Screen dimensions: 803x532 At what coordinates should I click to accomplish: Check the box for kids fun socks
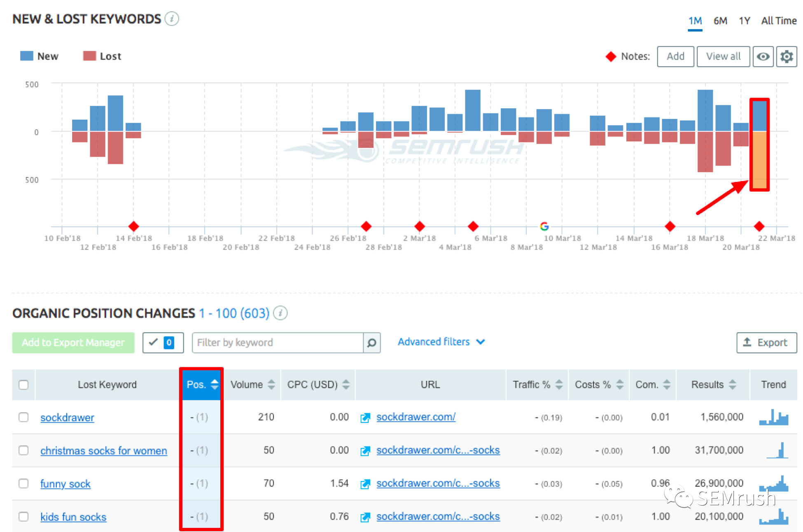point(23,516)
